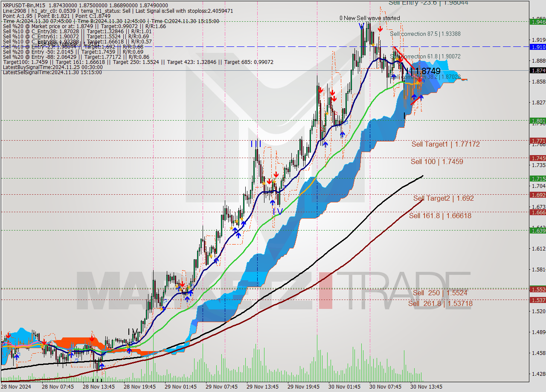Click the green 1.946 price tag
Image resolution: width=546 pixels, height=392 pixels.
(537, 21)
